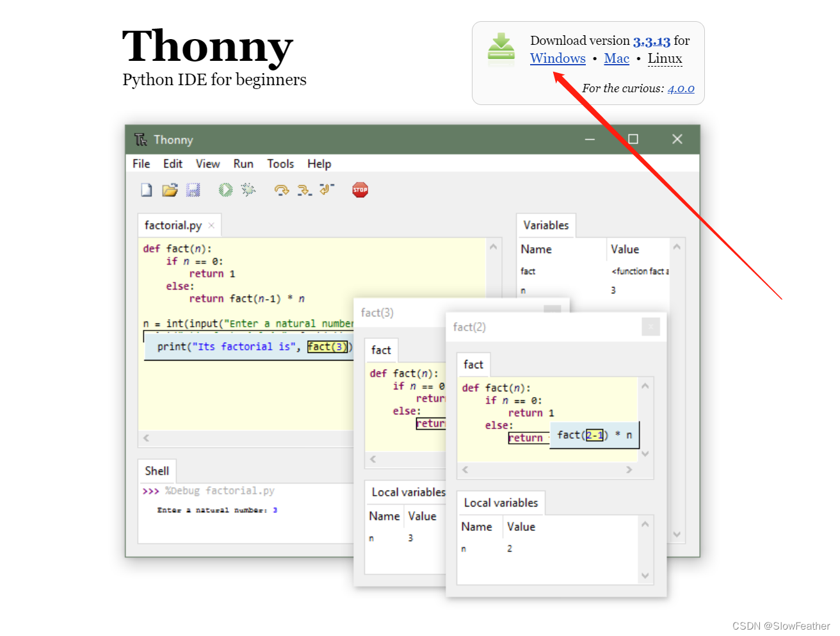Click the 3.3.13 version link

(x=652, y=41)
